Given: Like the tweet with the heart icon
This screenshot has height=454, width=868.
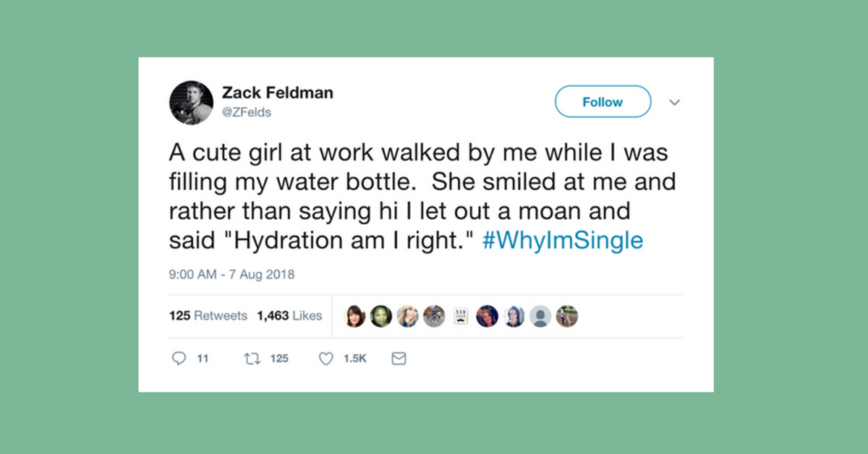Looking at the screenshot, I should point(326,358).
